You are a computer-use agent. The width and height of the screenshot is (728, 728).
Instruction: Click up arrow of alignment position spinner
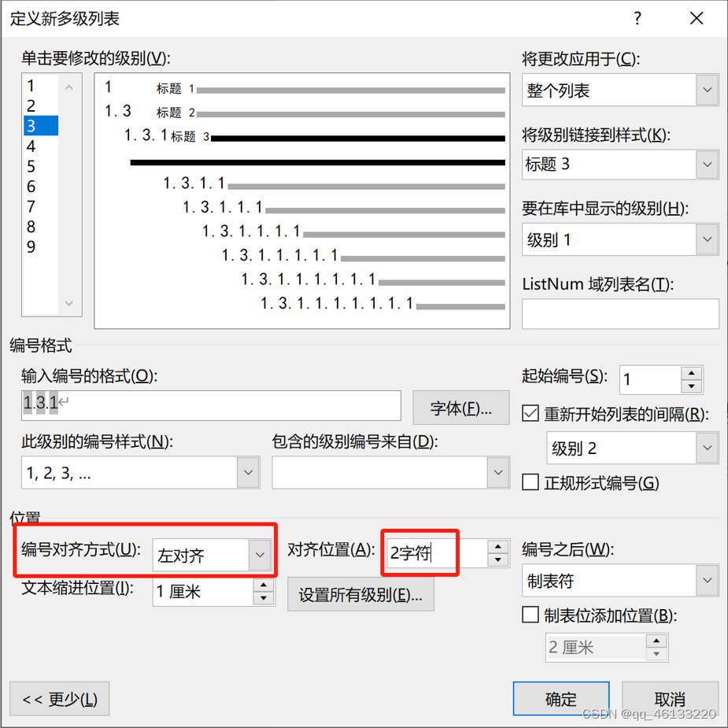497,546
